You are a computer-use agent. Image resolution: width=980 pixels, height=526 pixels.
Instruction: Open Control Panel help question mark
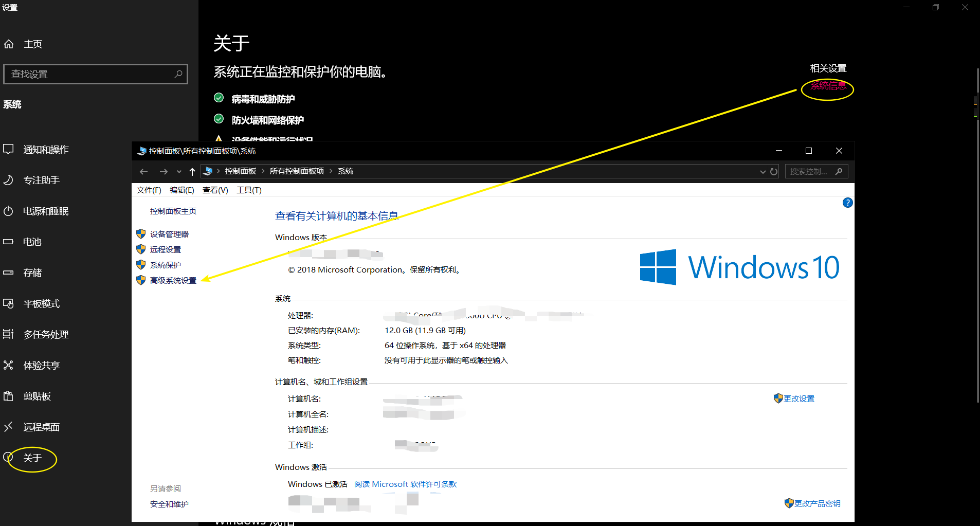tap(848, 203)
